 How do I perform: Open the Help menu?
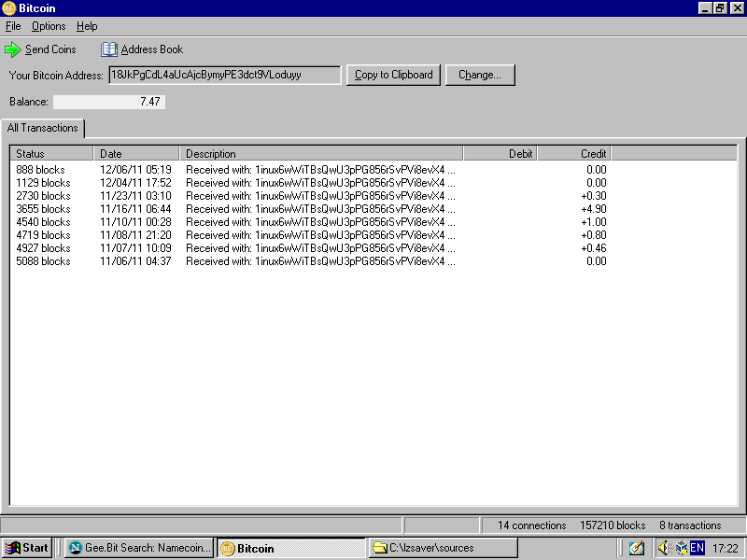tap(87, 26)
